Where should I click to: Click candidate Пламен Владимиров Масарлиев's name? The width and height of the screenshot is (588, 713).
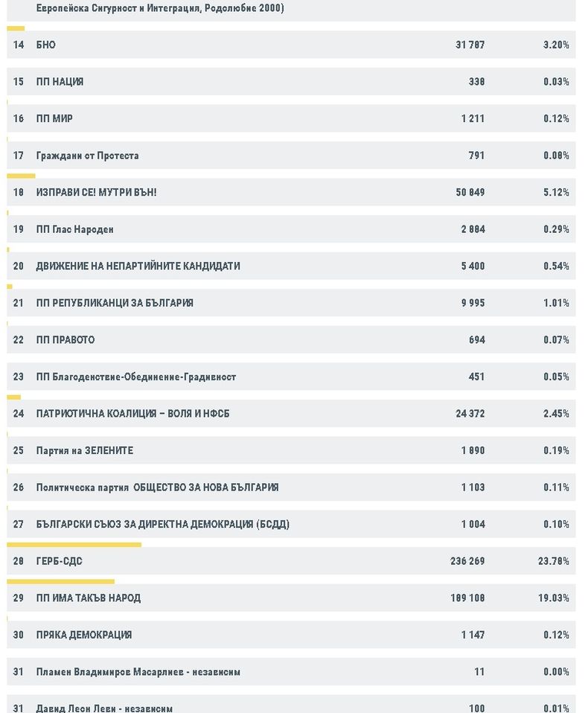click(138, 672)
